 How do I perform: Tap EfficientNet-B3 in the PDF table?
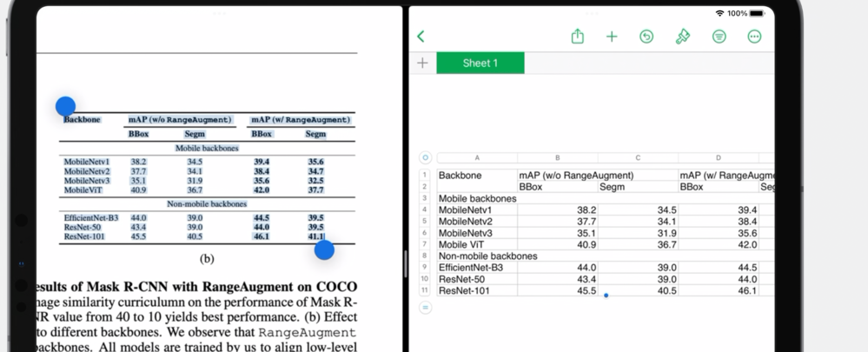tap(90, 218)
